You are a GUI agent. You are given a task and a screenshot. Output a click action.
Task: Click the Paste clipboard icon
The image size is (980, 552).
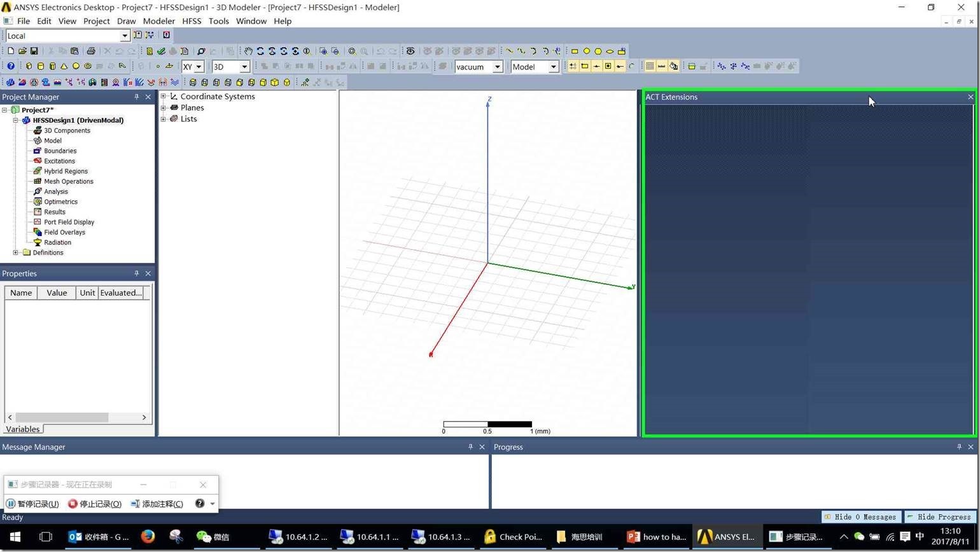[x=74, y=51]
